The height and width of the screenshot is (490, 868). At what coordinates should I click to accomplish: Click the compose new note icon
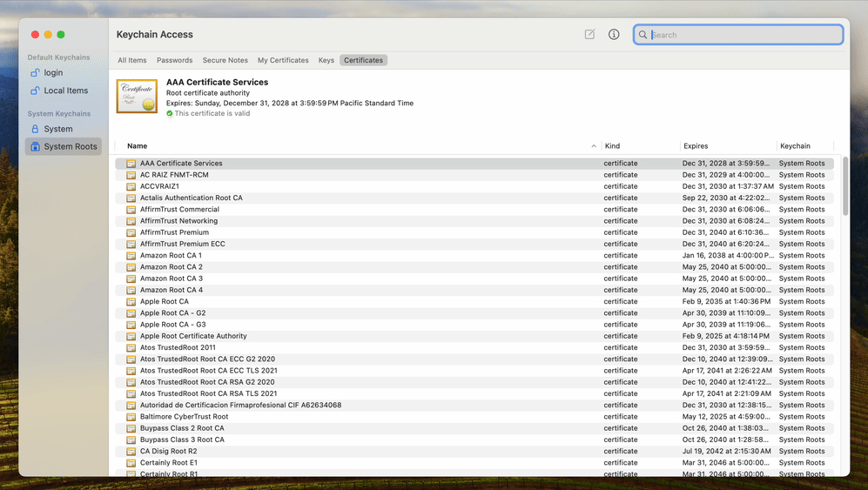click(589, 34)
